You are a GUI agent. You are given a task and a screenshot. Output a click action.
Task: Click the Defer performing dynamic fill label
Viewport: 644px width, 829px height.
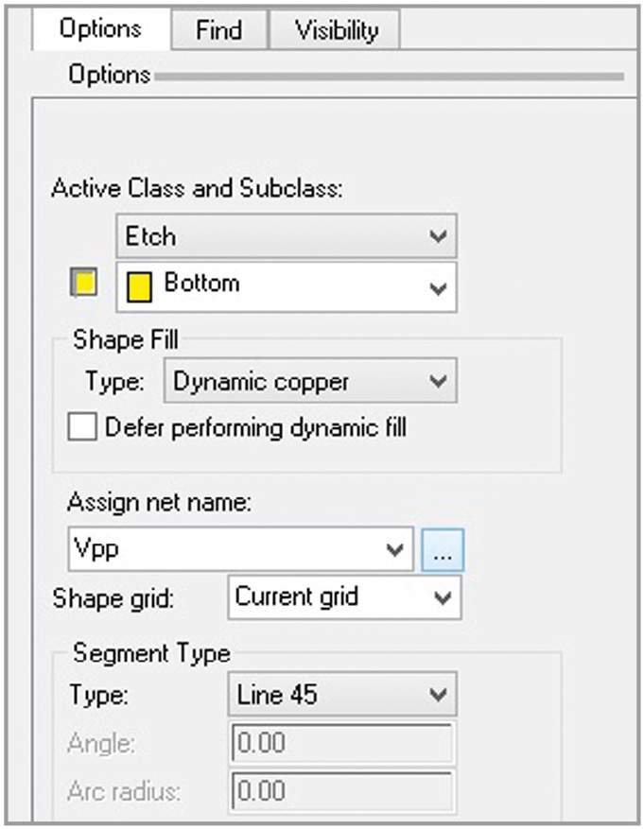tap(255, 427)
